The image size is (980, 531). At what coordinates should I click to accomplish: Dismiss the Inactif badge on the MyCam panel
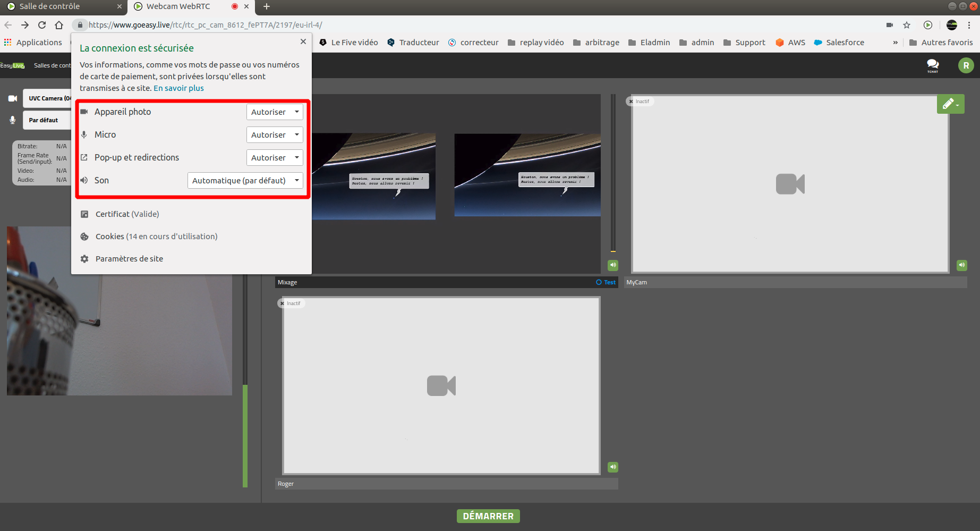tap(631, 102)
